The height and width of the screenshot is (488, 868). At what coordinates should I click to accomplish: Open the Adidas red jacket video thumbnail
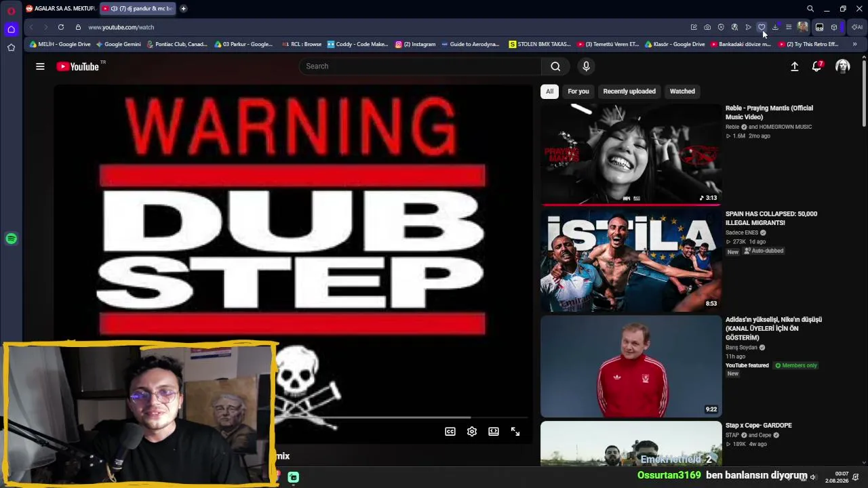pyautogui.click(x=631, y=365)
